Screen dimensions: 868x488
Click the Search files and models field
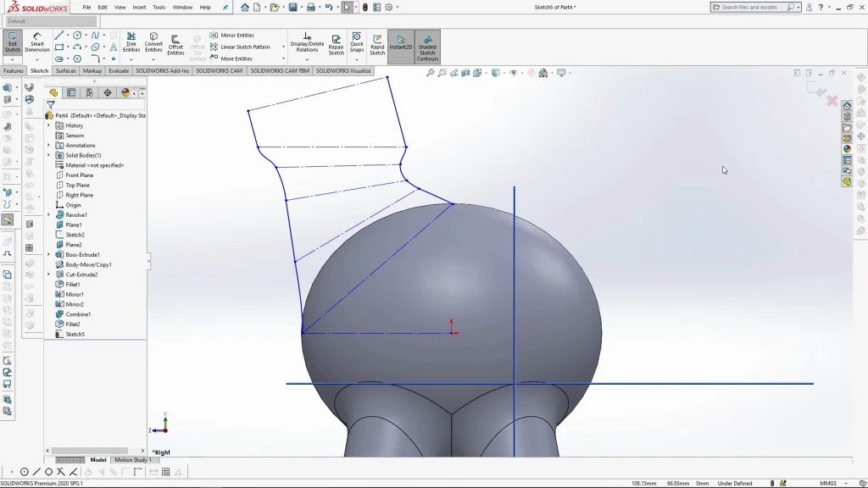click(753, 7)
